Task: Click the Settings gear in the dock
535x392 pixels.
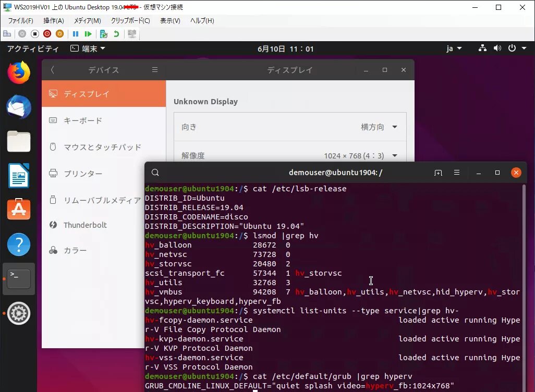Action: pyautogui.click(x=19, y=313)
